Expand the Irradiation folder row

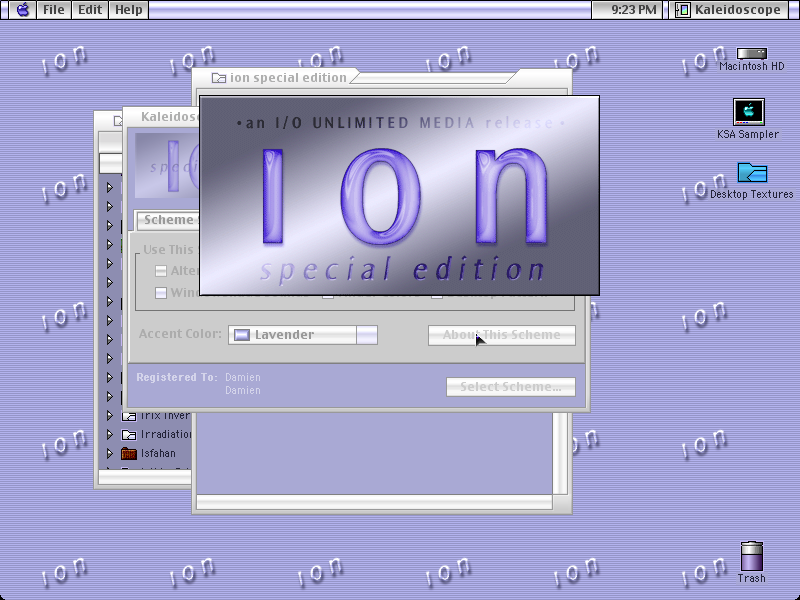coord(110,434)
